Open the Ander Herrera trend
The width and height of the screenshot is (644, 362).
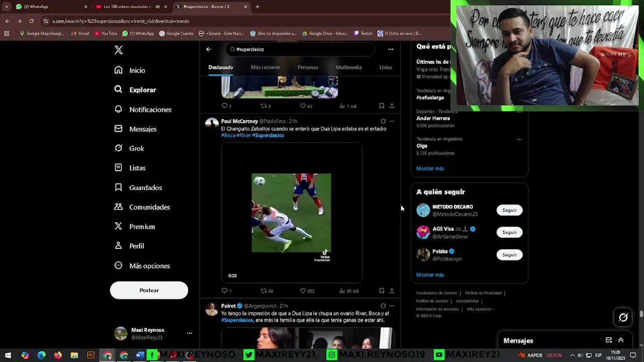[x=433, y=119]
